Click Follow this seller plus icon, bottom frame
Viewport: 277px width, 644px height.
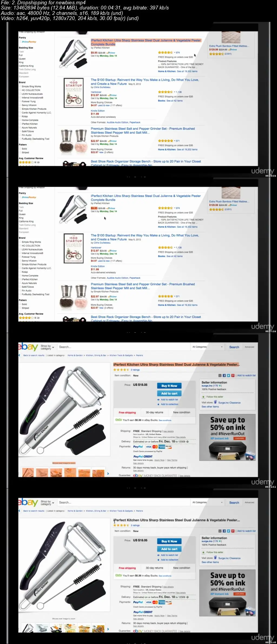coord(203,552)
